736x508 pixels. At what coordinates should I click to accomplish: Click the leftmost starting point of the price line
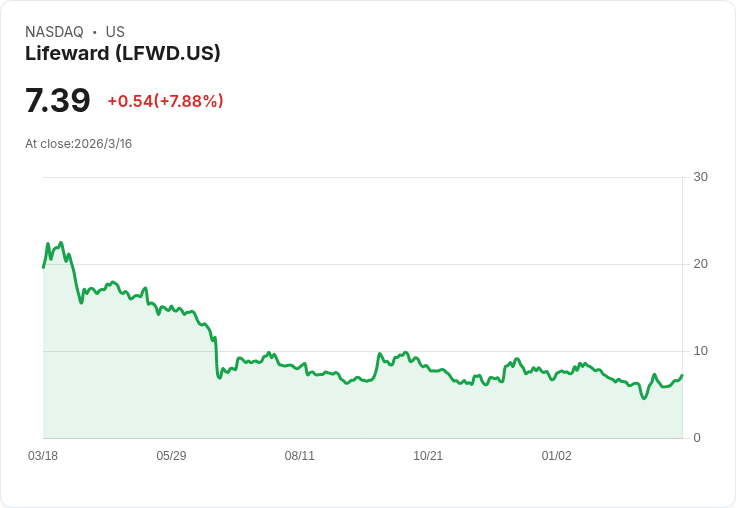click(43, 267)
